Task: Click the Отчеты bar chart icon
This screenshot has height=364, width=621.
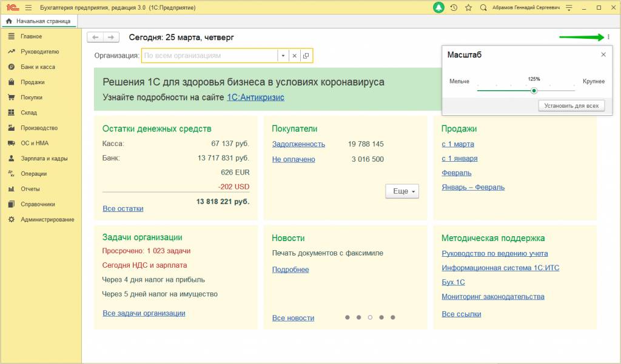Action: point(12,189)
